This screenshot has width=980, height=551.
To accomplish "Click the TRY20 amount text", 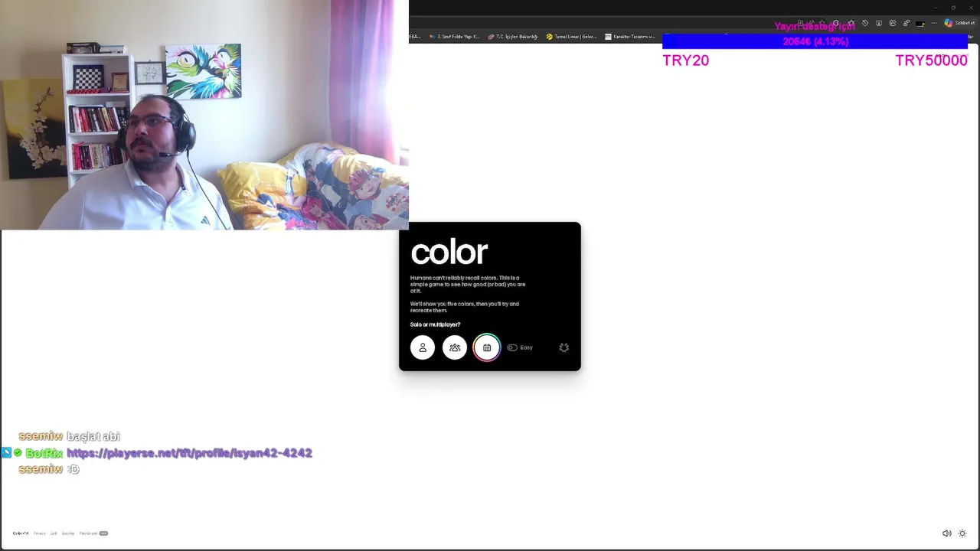I will click(x=685, y=60).
